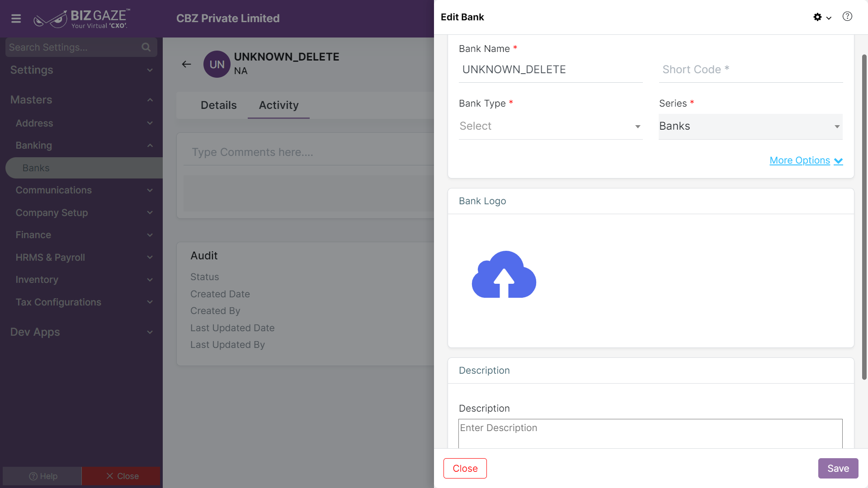The width and height of the screenshot is (868, 488).
Task: Open Communications in the sidebar
Action: [x=54, y=190]
